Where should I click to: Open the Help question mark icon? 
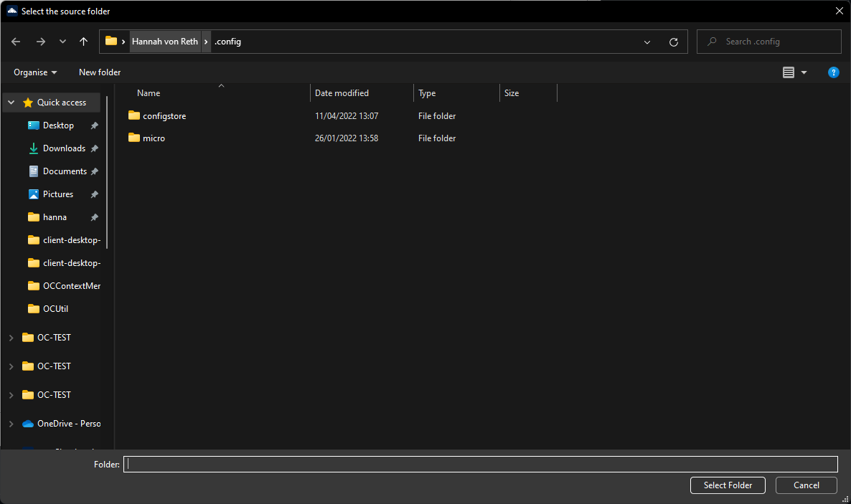tap(834, 72)
